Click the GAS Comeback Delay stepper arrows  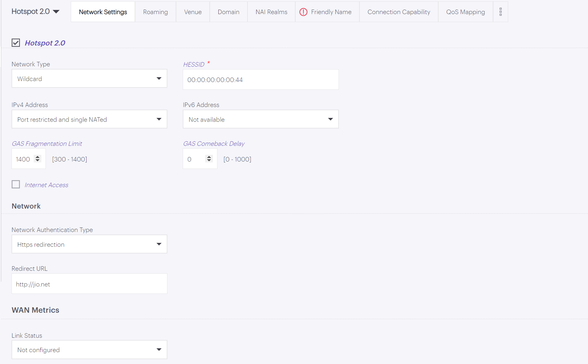tap(209, 159)
